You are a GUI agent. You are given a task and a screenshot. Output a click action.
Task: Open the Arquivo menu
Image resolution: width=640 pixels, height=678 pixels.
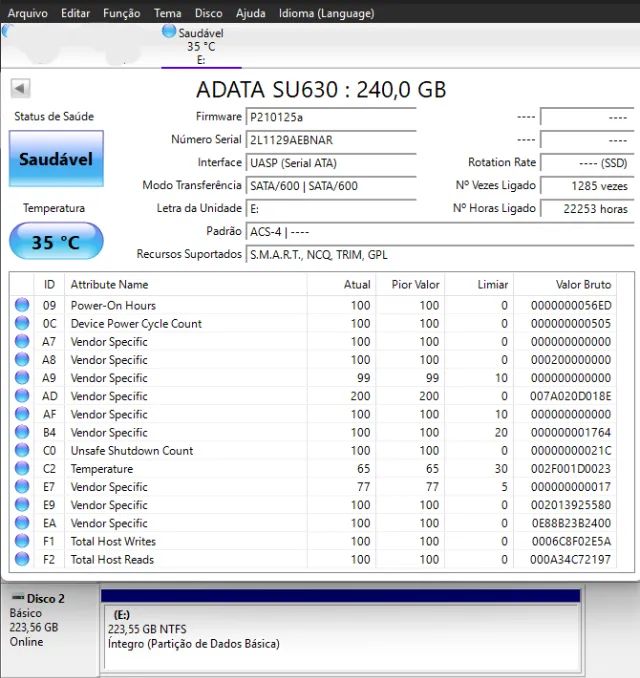(x=28, y=13)
